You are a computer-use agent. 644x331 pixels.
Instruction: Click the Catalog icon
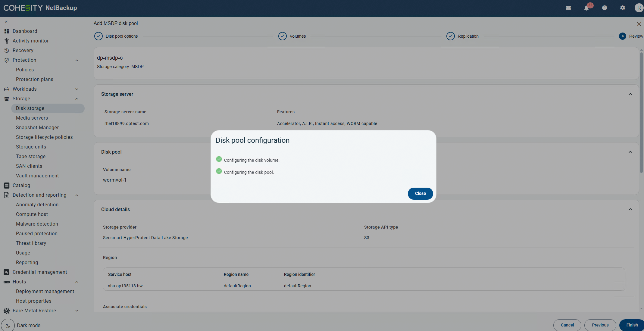click(x=7, y=186)
